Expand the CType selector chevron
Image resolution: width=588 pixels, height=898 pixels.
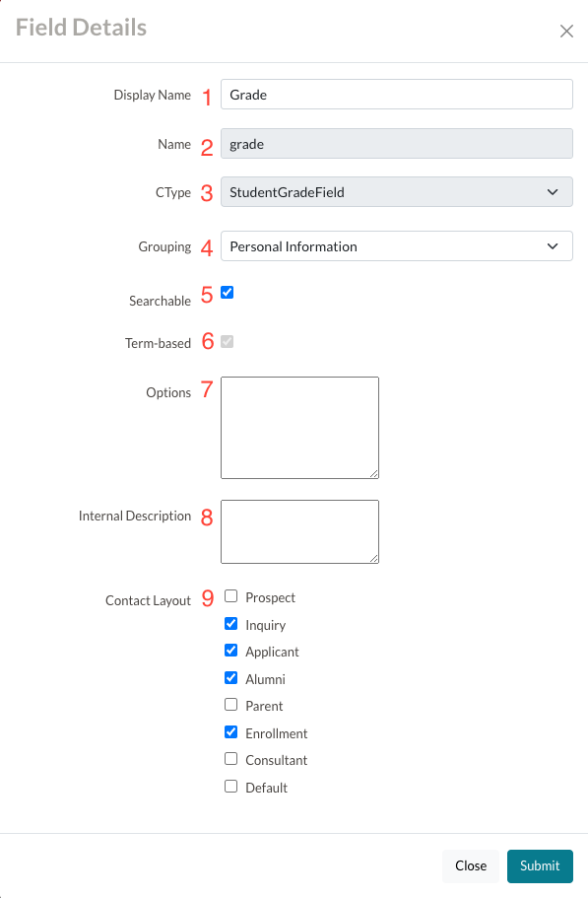[x=554, y=191]
